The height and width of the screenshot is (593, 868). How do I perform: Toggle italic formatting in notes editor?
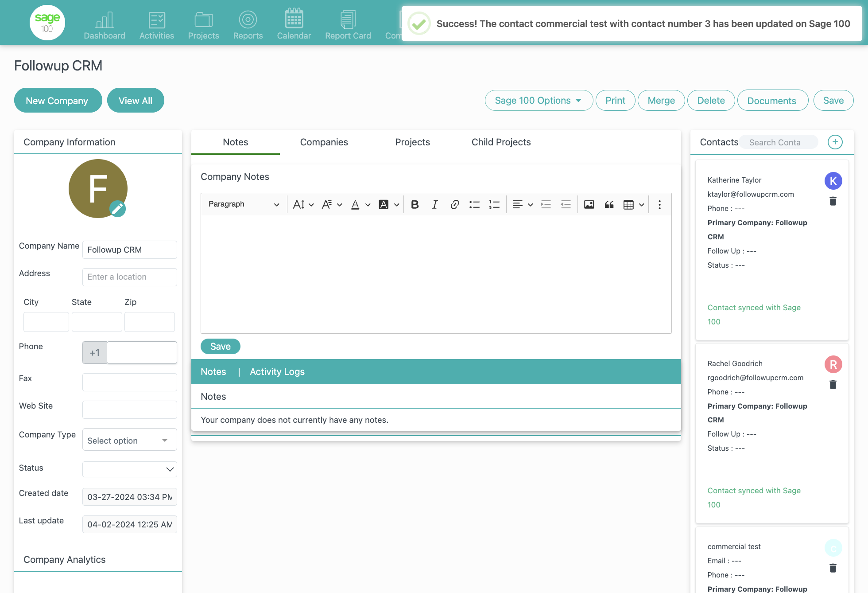(435, 204)
